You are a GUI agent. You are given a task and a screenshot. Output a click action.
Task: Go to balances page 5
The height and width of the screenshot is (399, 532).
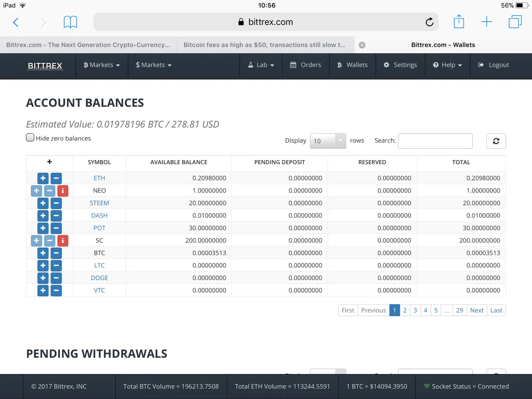[436, 310]
